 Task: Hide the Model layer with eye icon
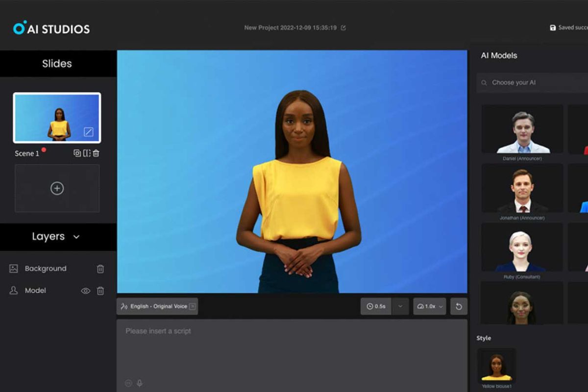tap(85, 291)
